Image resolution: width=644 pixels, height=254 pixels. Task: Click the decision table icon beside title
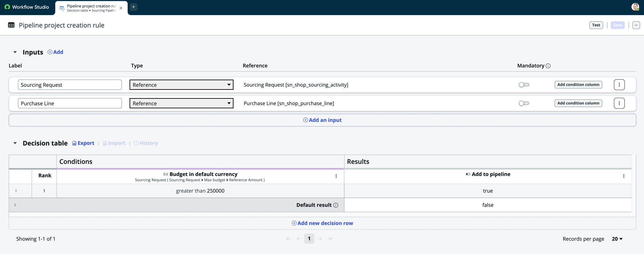[11, 25]
